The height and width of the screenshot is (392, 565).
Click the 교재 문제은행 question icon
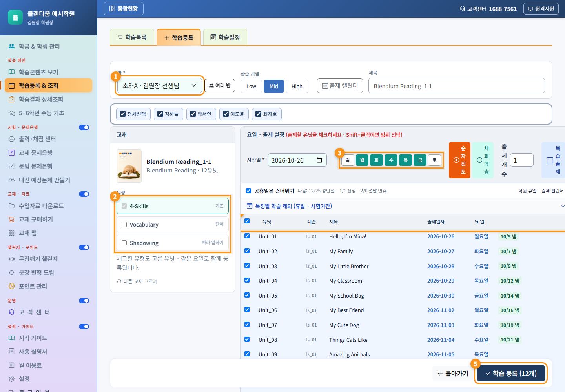[12, 152]
